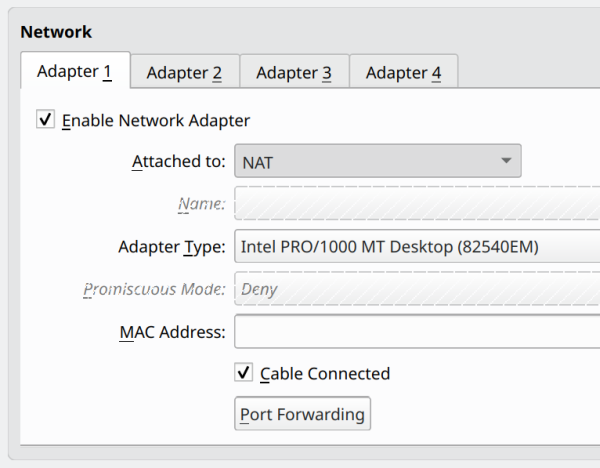Switch to the Adapter 2 tab
Screen dimensions: 600x468
pos(184,73)
